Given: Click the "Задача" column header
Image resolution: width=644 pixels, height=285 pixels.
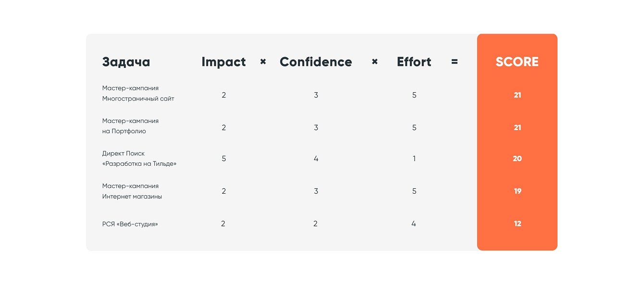Looking at the screenshot, I should [126, 62].
